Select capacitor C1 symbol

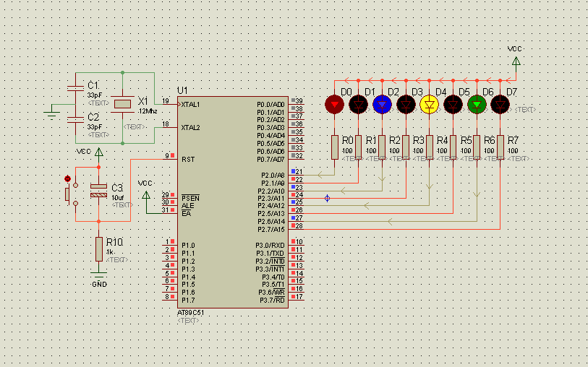[x=75, y=88]
